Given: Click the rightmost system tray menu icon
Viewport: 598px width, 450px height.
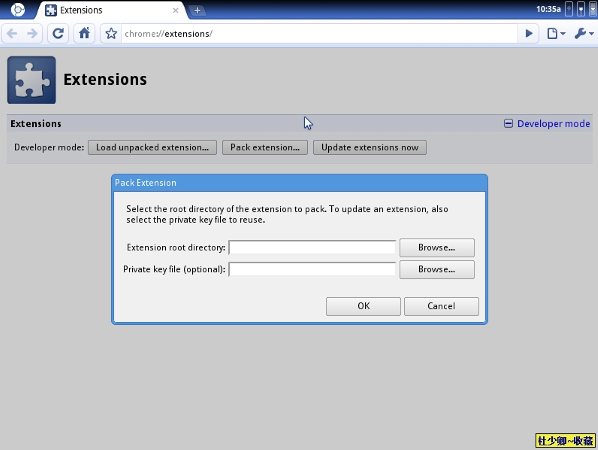Looking at the screenshot, I should click(x=593, y=9).
